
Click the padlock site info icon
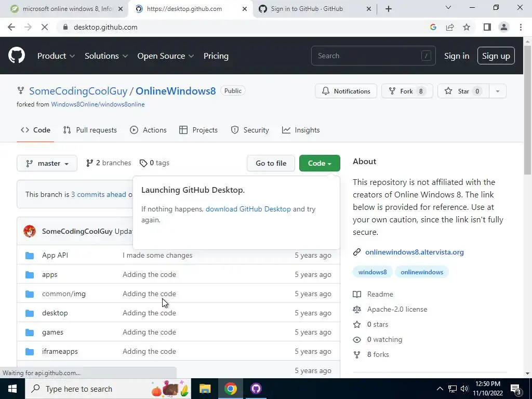[x=65, y=27]
